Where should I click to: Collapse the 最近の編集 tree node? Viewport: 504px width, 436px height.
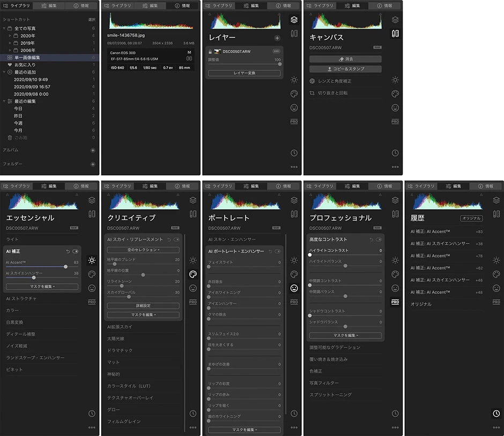[4, 101]
